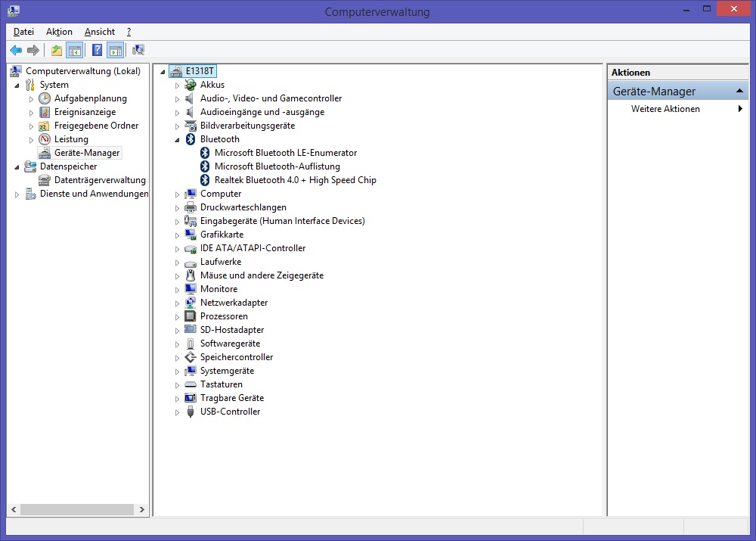
Task: Select Microsoft Bluetooth LE-Enumerator device
Action: coord(285,153)
